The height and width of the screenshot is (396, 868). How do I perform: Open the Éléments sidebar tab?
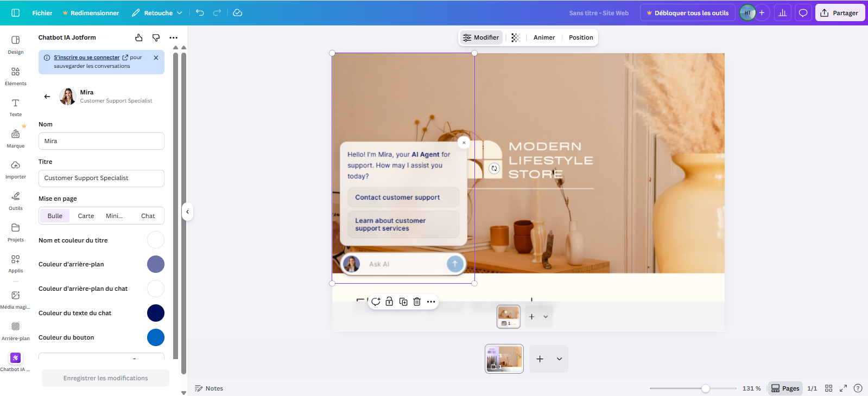click(x=16, y=76)
